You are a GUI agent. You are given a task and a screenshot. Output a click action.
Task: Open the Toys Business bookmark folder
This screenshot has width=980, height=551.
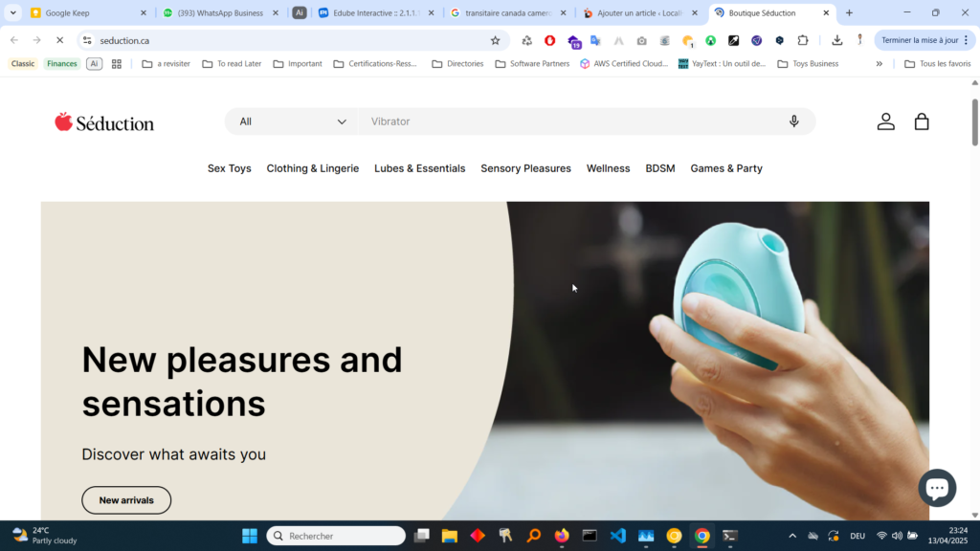point(808,64)
